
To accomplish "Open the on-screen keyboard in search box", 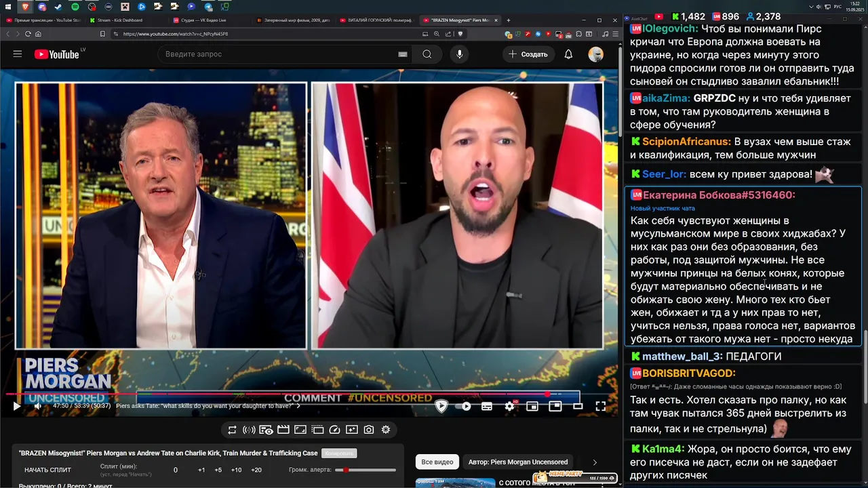I will click(403, 54).
